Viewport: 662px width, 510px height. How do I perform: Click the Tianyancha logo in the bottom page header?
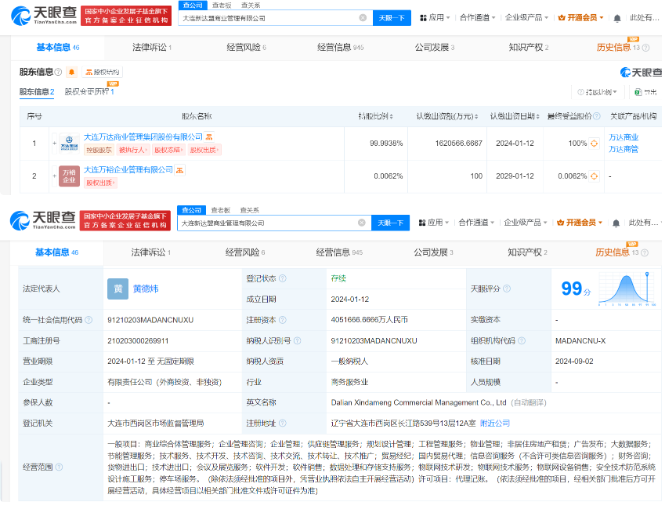43,220
